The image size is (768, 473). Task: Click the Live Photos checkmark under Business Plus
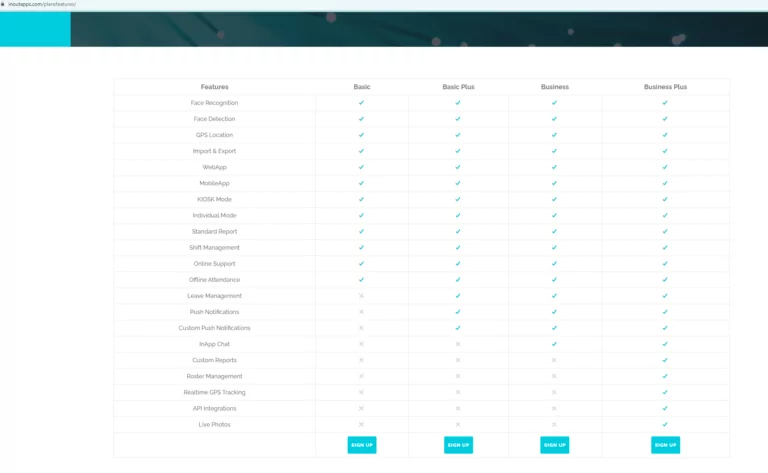(x=665, y=425)
